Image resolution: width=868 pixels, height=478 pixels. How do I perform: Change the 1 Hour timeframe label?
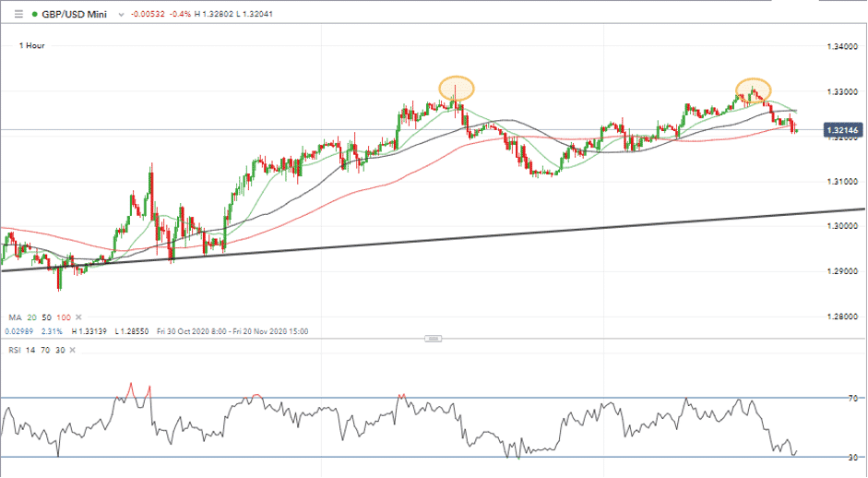pyautogui.click(x=31, y=45)
